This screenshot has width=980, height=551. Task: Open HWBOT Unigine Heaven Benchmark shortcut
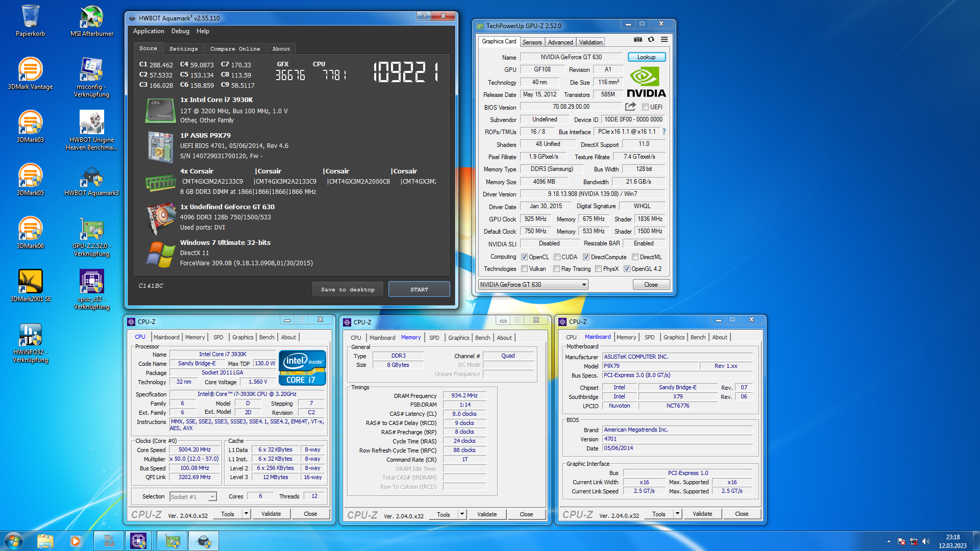pos(92,130)
